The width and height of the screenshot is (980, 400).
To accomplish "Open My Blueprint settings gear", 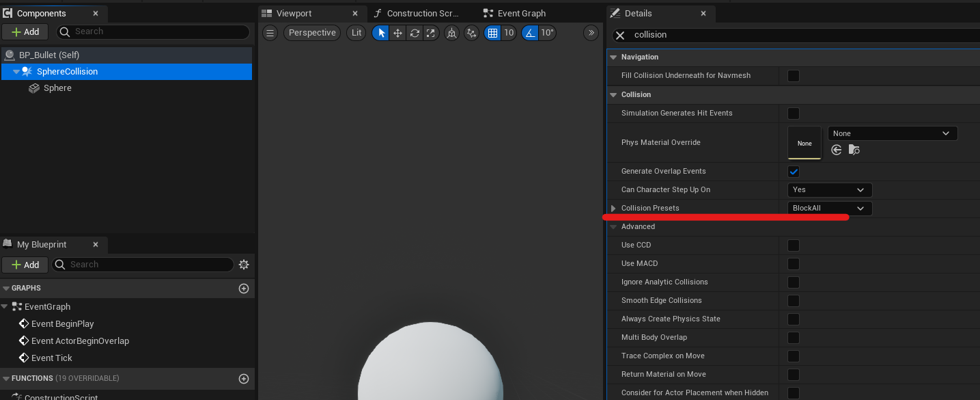I will point(244,265).
